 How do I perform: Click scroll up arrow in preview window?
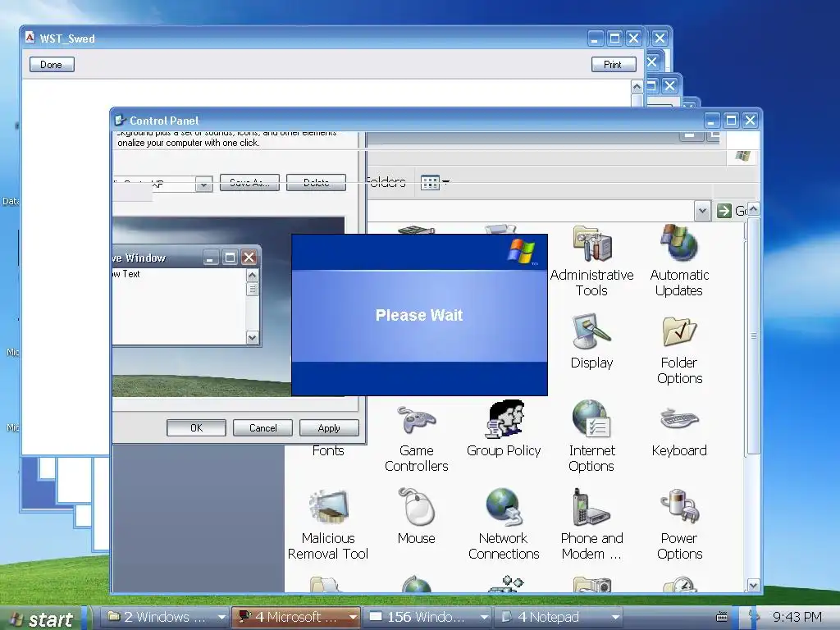click(x=252, y=276)
